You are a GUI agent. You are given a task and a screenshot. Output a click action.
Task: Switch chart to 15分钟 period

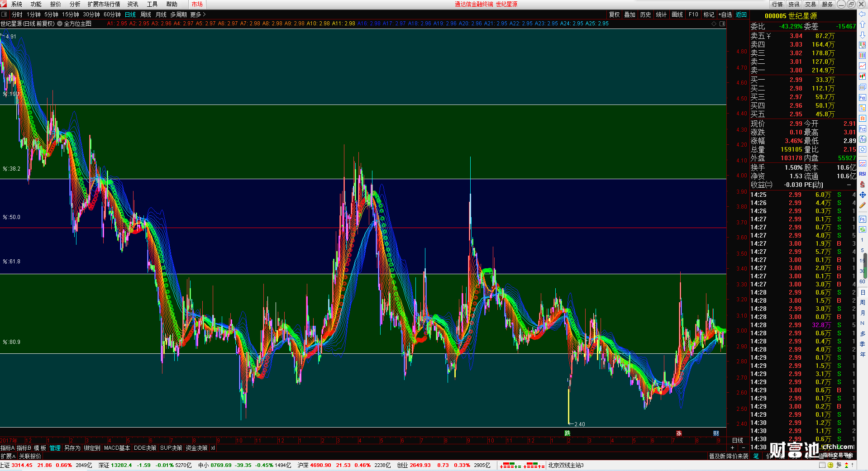(x=71, y=14)
